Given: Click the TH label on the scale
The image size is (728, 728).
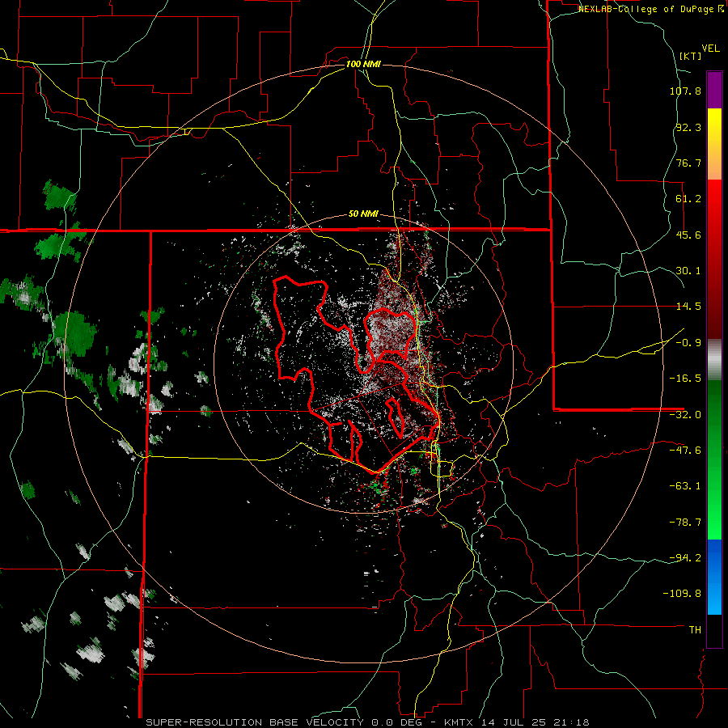Looking at the screenshot, I should click(x=695, y=630).
